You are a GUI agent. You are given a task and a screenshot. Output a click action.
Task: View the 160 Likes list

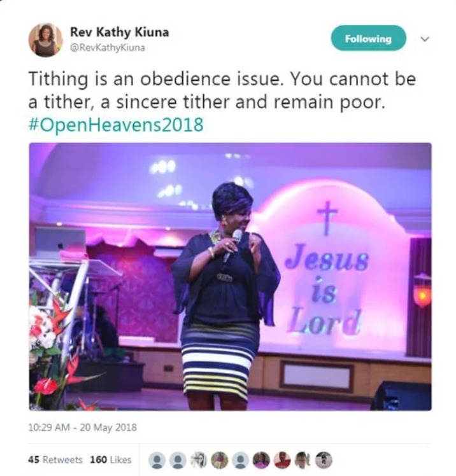point(111,459)
